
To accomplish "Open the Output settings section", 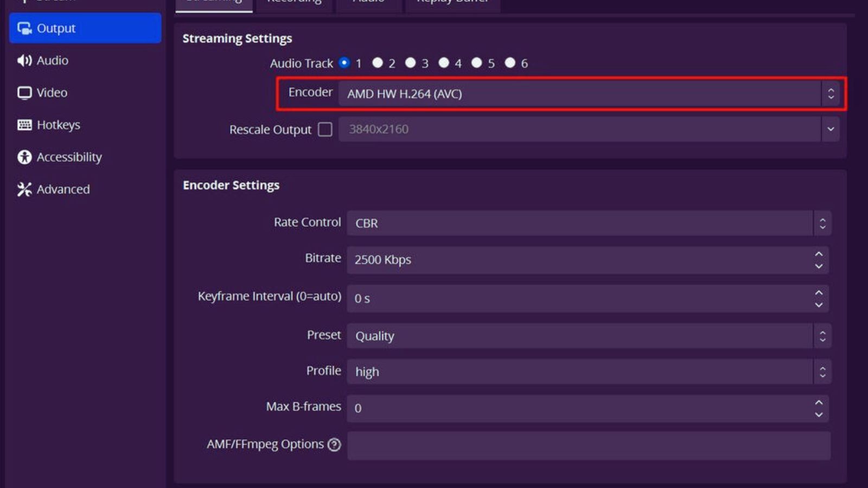I will point(85,28).
